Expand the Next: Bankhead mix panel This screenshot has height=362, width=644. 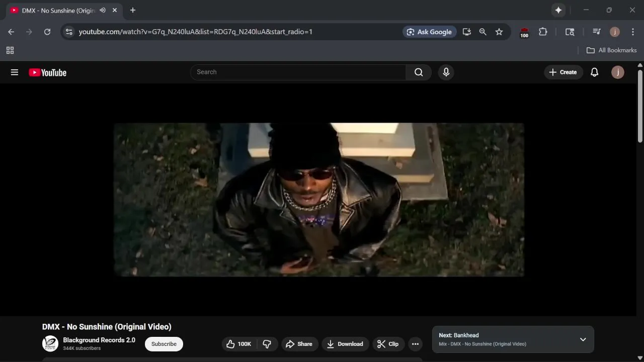click(583, 339)
